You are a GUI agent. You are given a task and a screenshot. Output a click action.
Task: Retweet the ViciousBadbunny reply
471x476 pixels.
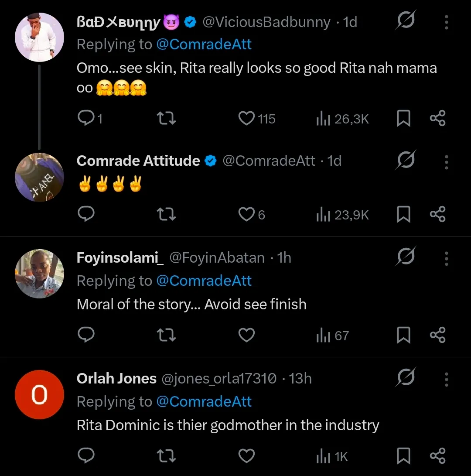point(166,119)
